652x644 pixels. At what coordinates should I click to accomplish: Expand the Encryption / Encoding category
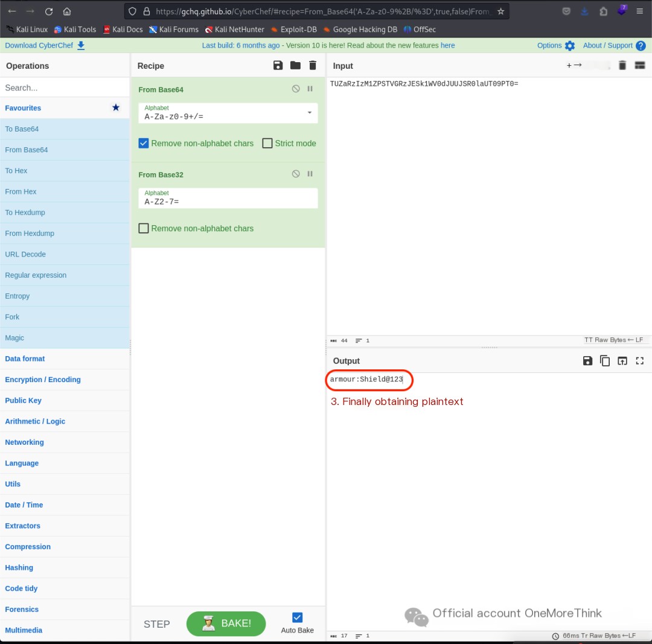[65, 380]
